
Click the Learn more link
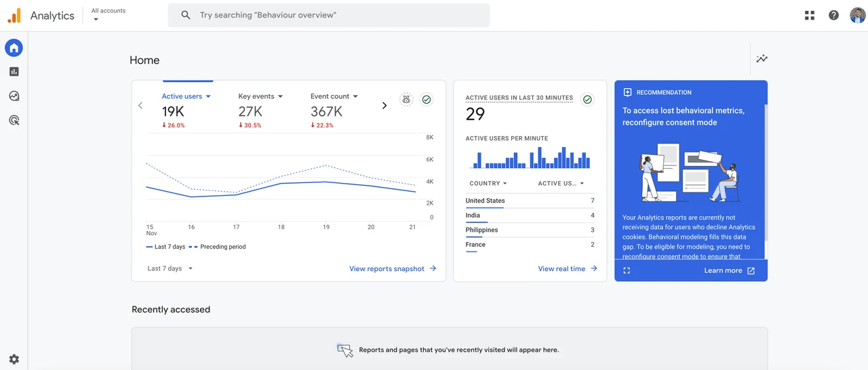723,270
